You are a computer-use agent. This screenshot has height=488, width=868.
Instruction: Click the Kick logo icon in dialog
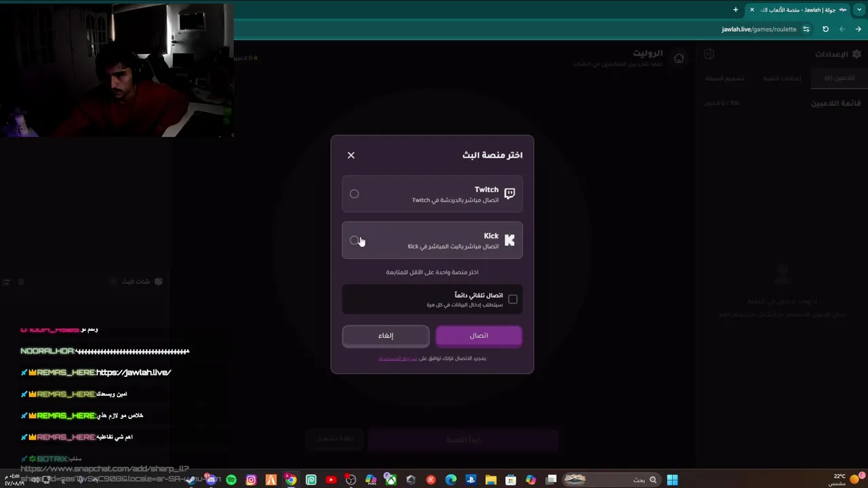coord(509,240)
